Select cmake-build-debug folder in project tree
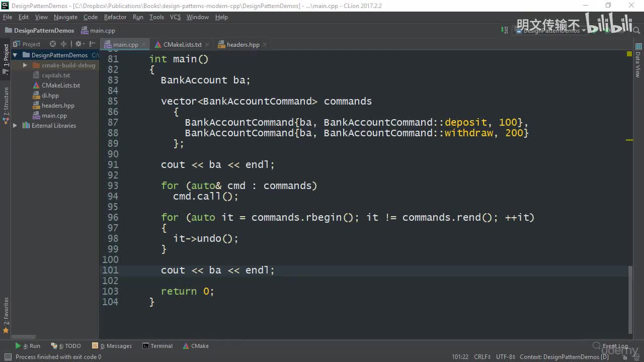 pyautogui.click(x=68, y=65)
